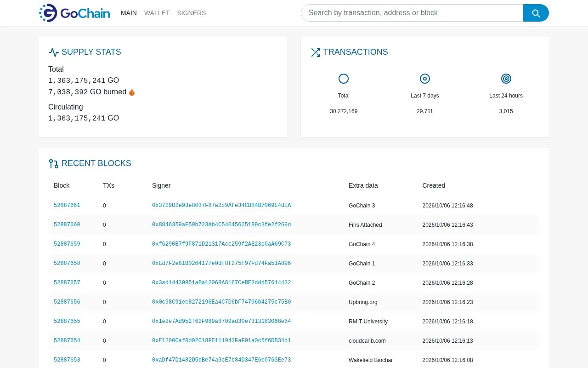This screenshot has height=368, width=588.
Task: Open signer address 0x3729D2e93e8037F87a2c9Afe34CB84B7069E4dEA
Action: tap(221, 206)
